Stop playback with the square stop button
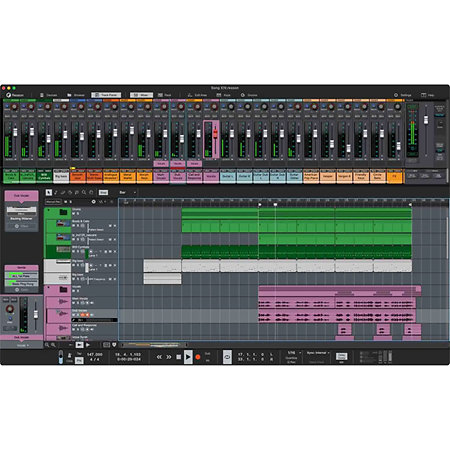The width and height of the screenshot is (450, 450). 178,357
